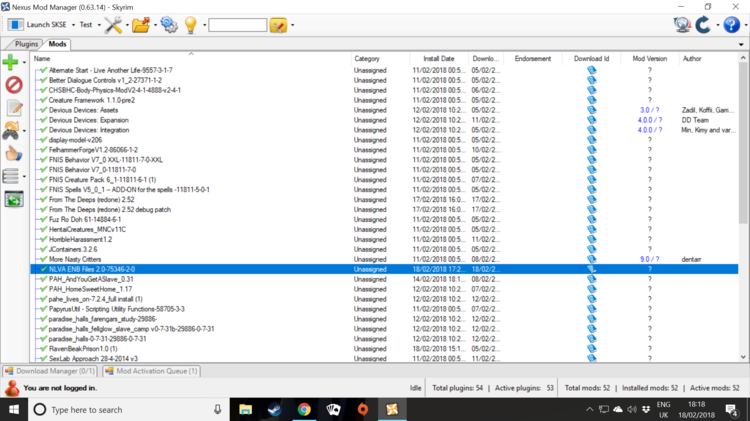750x421 pixels.
Task: Click the green plus add mod icon
Action: [x=11, y=62]
